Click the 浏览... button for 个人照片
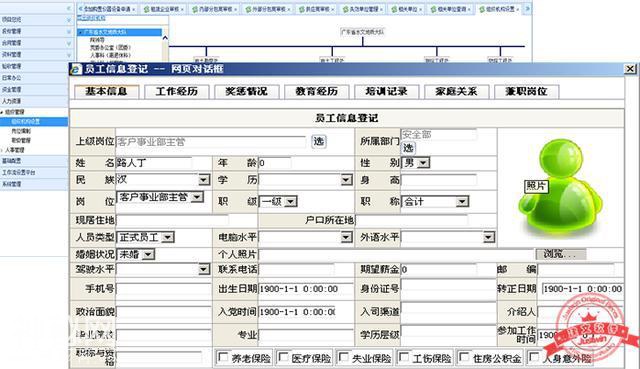The image size is (640, 369). (x=560, y=254)
